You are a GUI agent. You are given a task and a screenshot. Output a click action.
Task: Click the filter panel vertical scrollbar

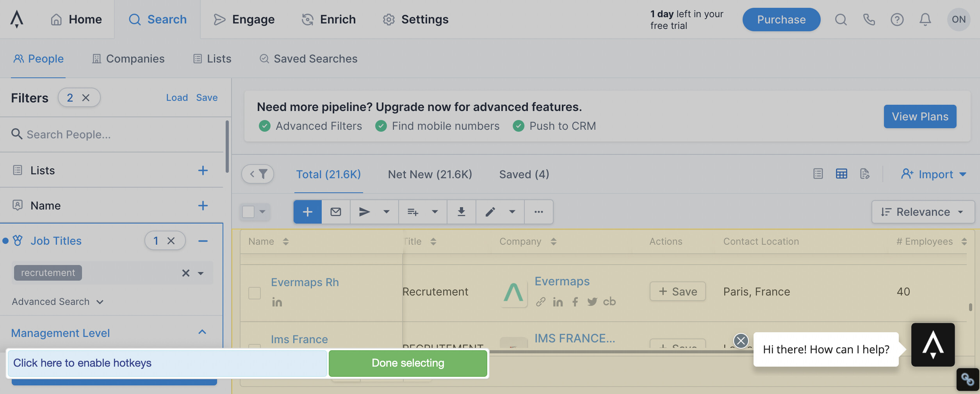coord(227,147)
